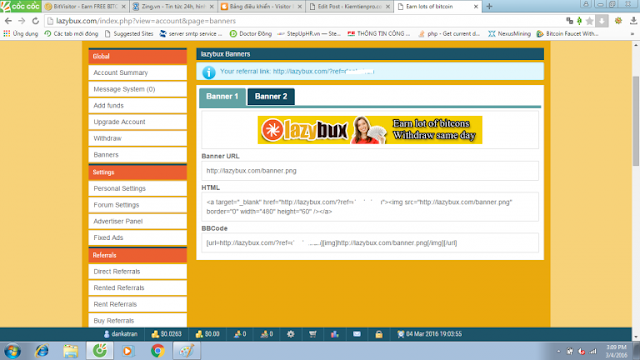Viewport: 640px width, 360px height.
Task: Open the settings gear in the bottom status bar
Action: point(291,334)
